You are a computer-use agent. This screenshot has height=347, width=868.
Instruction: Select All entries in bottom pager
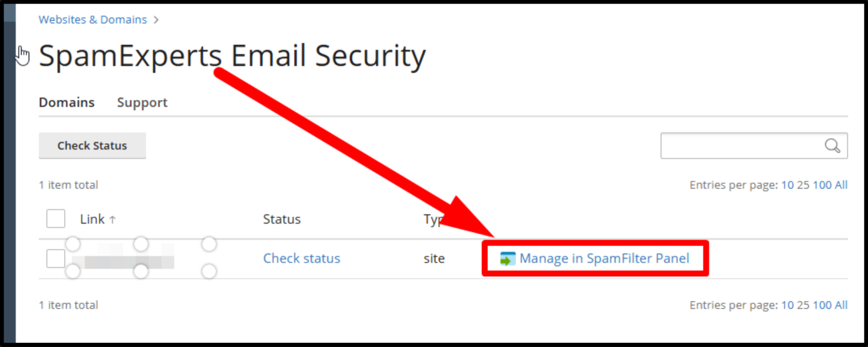[x=841, y=305]
